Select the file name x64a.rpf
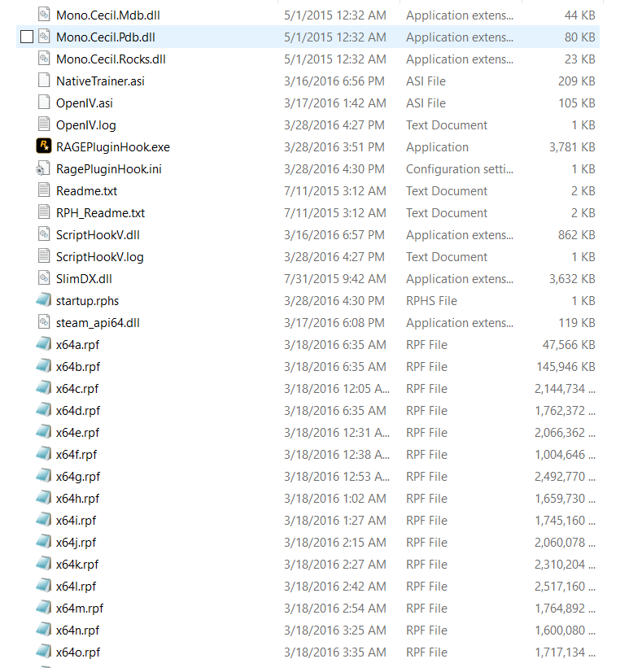The image size is (620, 672). pos(77,345)
